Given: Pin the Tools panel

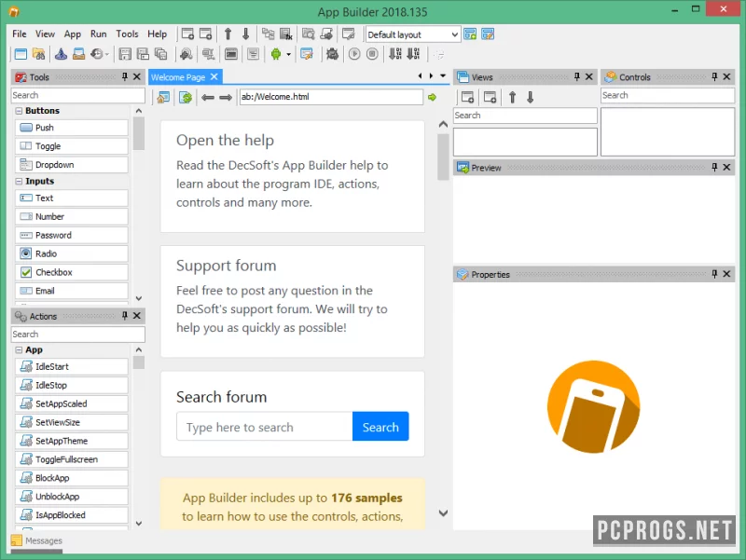Looking at the screenshot, I should click(x=125, y=76).
